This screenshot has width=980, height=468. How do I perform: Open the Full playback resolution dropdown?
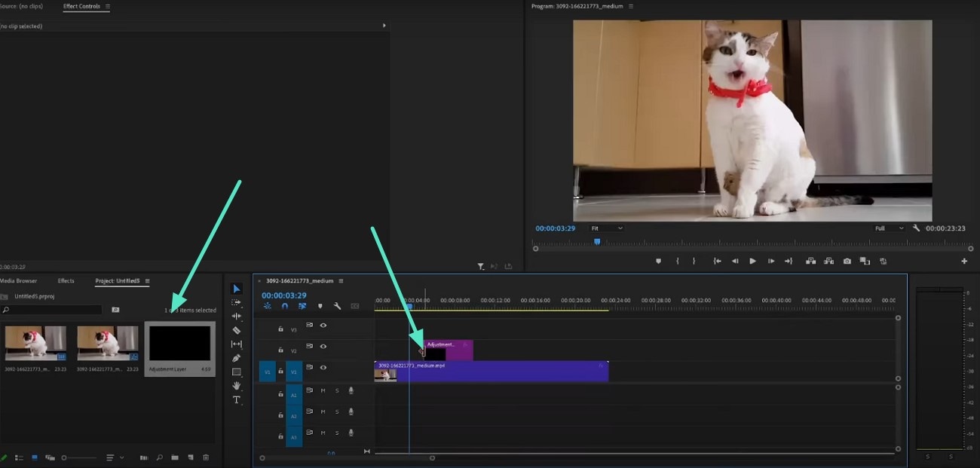pos(888,228)
